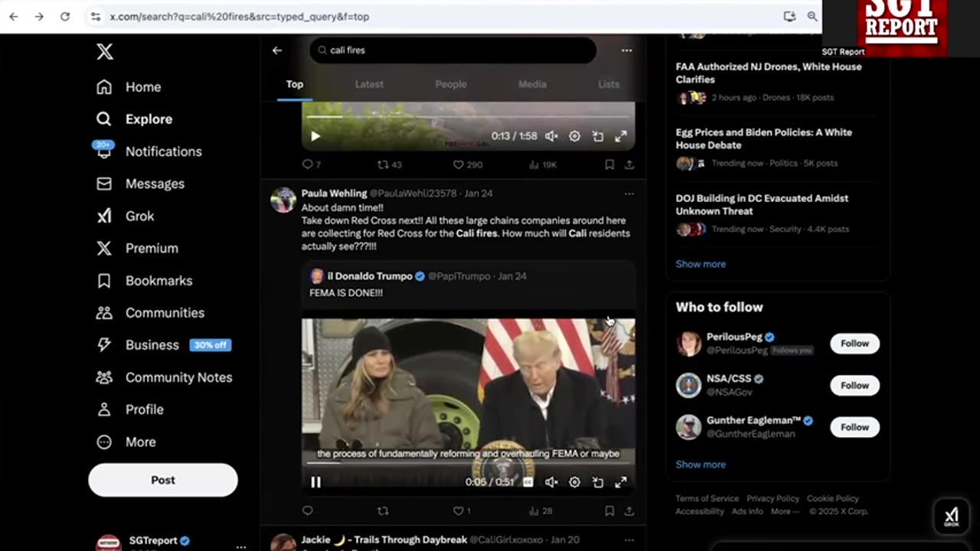Open search options three-dot menu
The height and width of the screenshot is (551, 980).
(627, 51)
